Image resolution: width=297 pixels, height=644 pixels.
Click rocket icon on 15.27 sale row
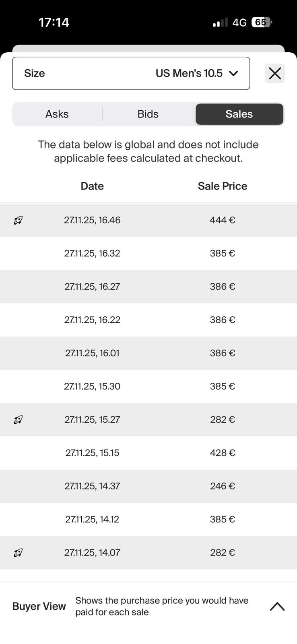pos(18,420)
